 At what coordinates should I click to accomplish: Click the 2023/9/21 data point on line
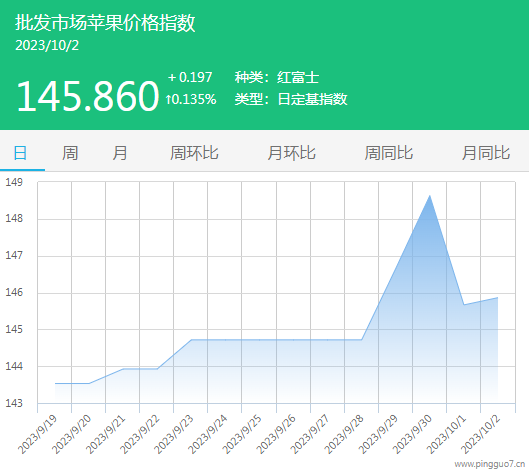(x=123, y=369)
